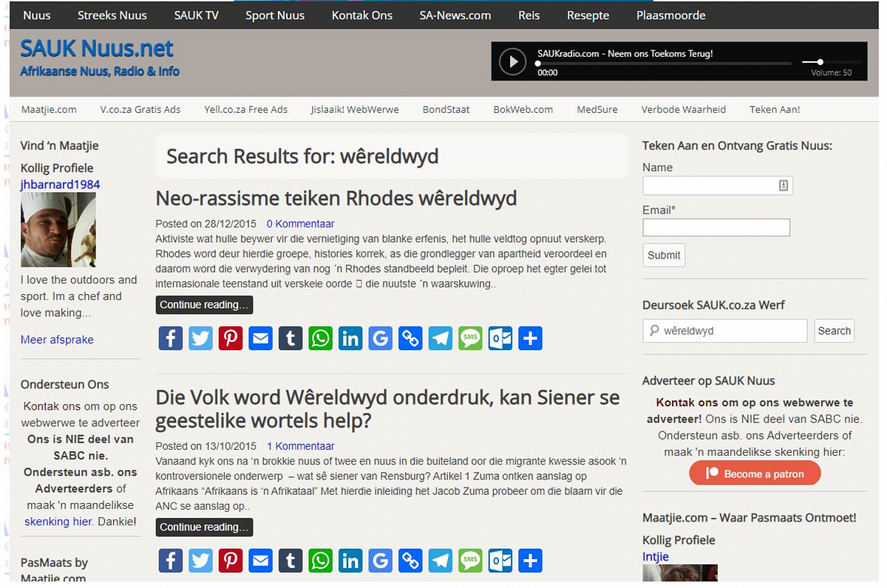This screenshot has width=887, height=588.
Task: Share the Siener article via Outlook
Action: [x=500, y=561]
